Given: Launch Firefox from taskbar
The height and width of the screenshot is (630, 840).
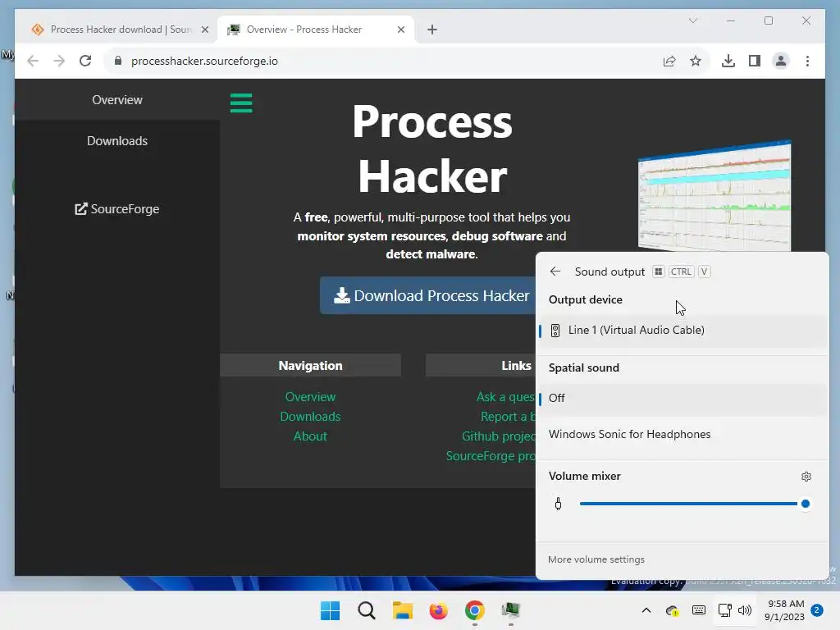Looking at the screenshot, I should point(438,610).
